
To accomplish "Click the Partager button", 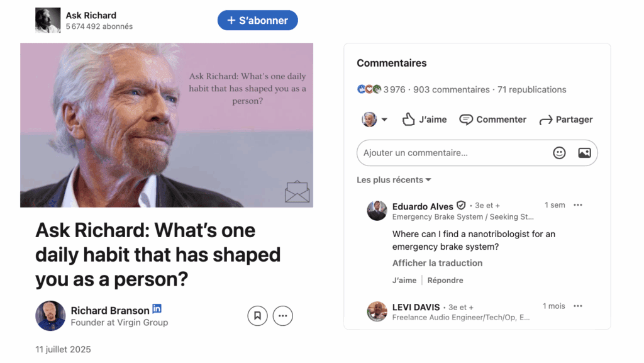I will click(566, 120).
